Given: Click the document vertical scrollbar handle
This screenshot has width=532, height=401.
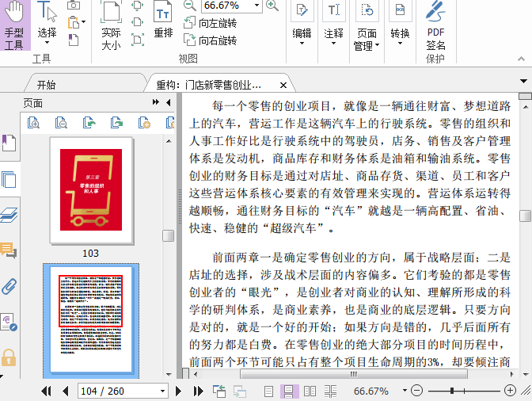Looking at the screenshot, I should click(525, 216).
